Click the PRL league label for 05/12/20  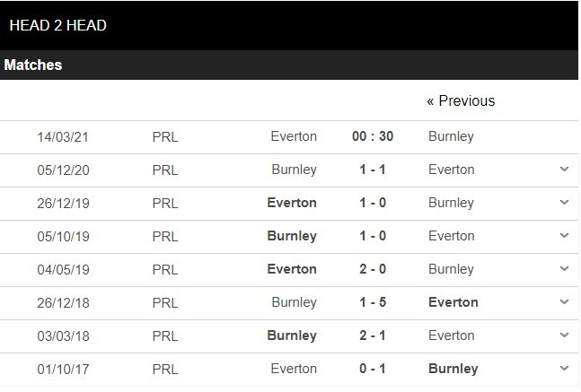[165, 170]
